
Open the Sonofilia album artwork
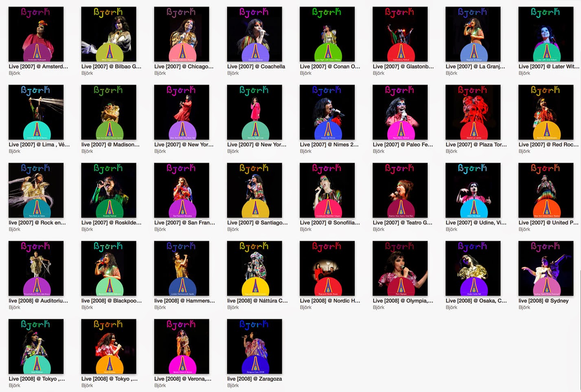[x=327, y=190]
